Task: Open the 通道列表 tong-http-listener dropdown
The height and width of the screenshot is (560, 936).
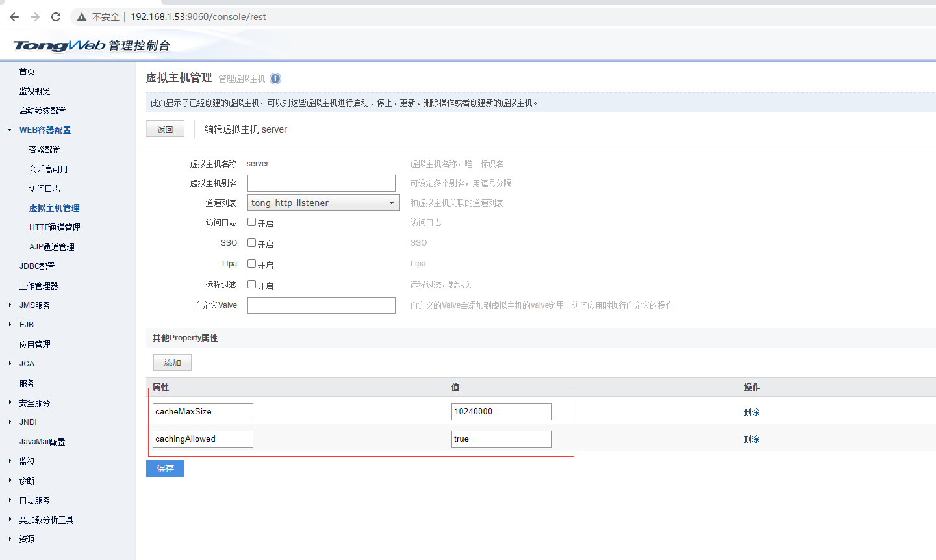Action: (x=323, y=203)
